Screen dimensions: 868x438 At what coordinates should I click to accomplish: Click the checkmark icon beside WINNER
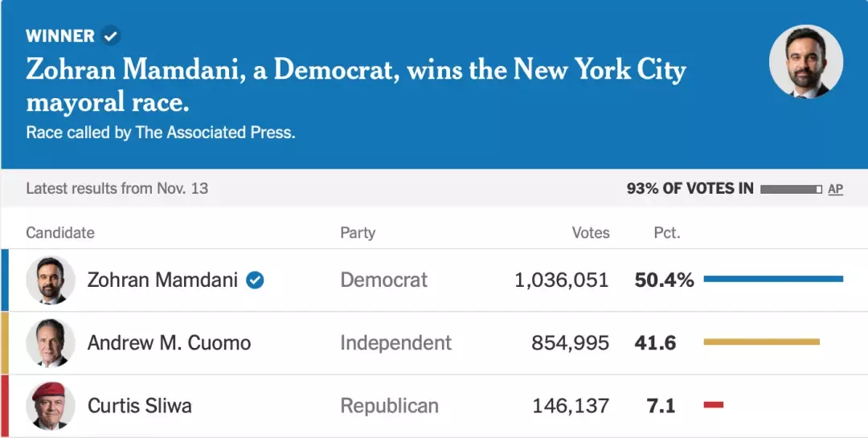coord(111,36)
